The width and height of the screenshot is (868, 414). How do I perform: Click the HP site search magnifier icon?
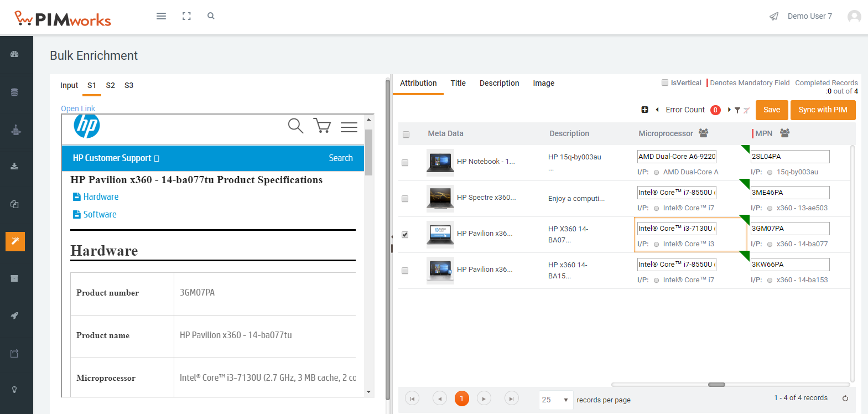(295, 126)
